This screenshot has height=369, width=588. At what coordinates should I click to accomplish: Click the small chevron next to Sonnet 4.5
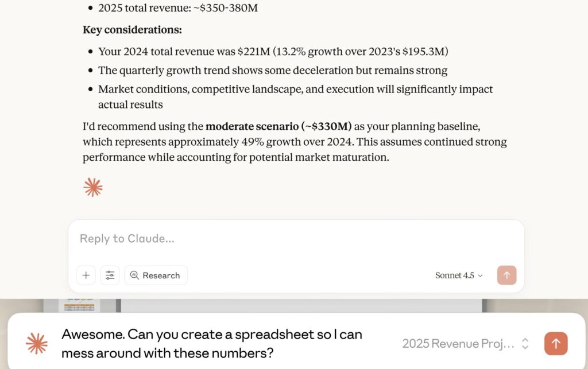(481, 276)
